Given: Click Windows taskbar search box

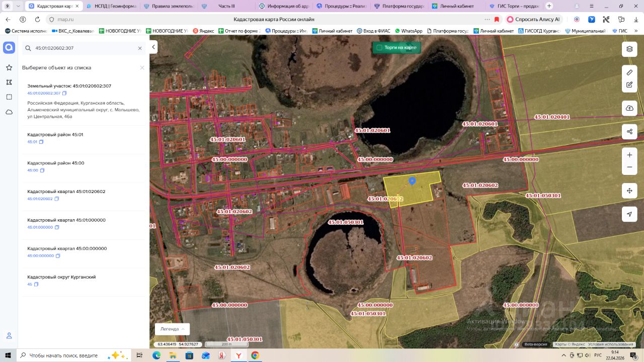Looking at the screenshot, I should point(73,355).
